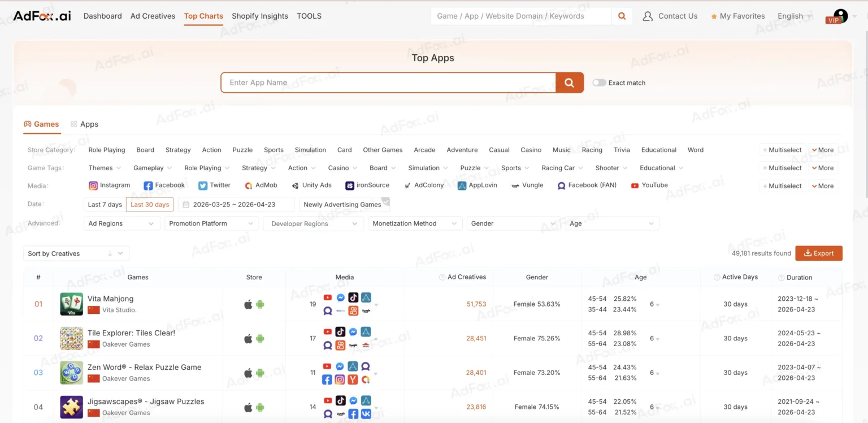Click the search magnifier icon in top navigation

[x=622, y=16]
